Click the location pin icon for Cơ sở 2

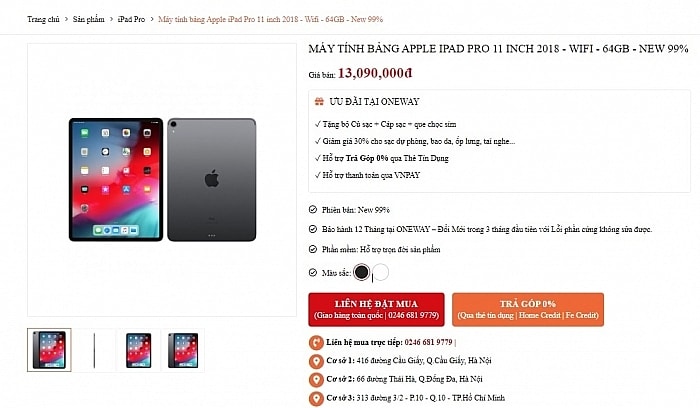(x=316, y=379)
